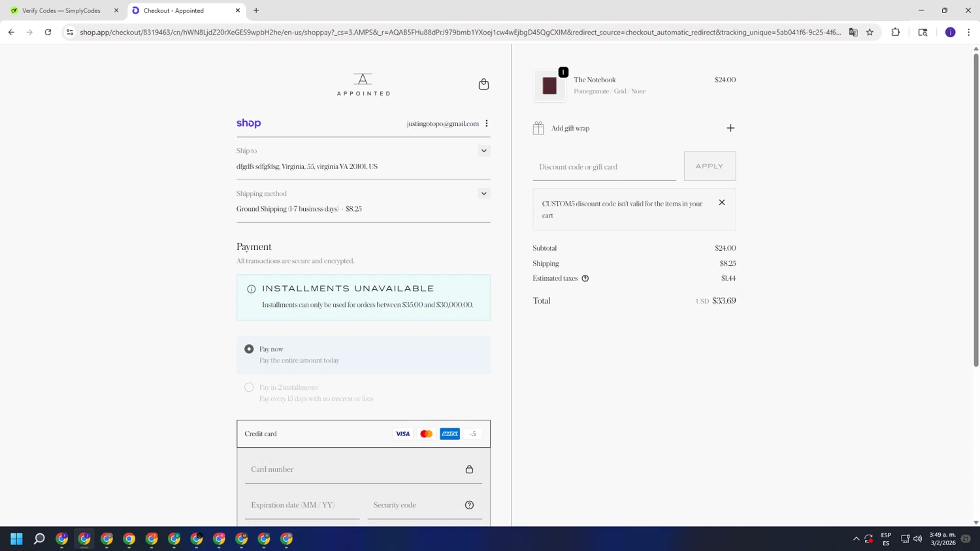Expand the Shipping method section
980x551 pixels.
click(484, 194)
